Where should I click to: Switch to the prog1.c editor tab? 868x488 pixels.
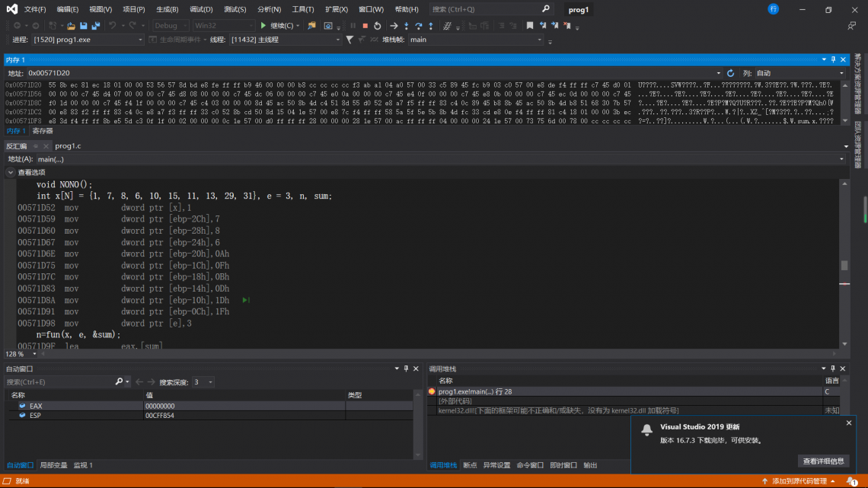click(x=68, y=146)
